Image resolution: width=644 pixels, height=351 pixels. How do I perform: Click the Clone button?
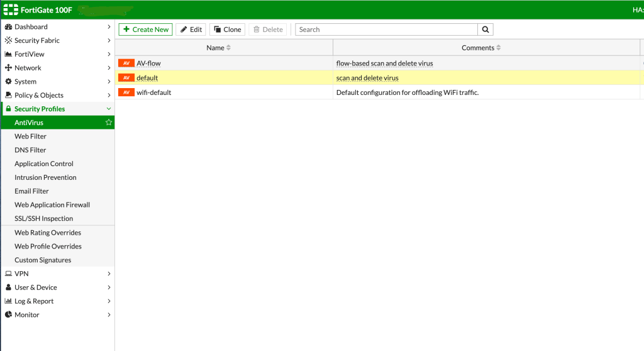pos(227,30)
